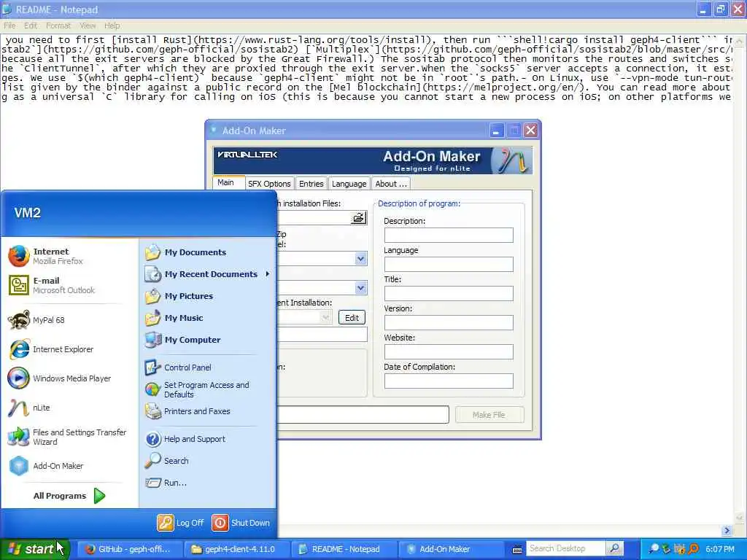
Task: Click the Title input field
Action: (x=449, y=293)
